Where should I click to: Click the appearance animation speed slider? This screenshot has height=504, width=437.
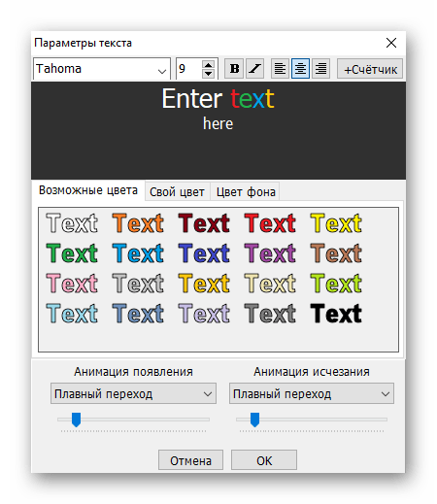[x=133, y=420]
